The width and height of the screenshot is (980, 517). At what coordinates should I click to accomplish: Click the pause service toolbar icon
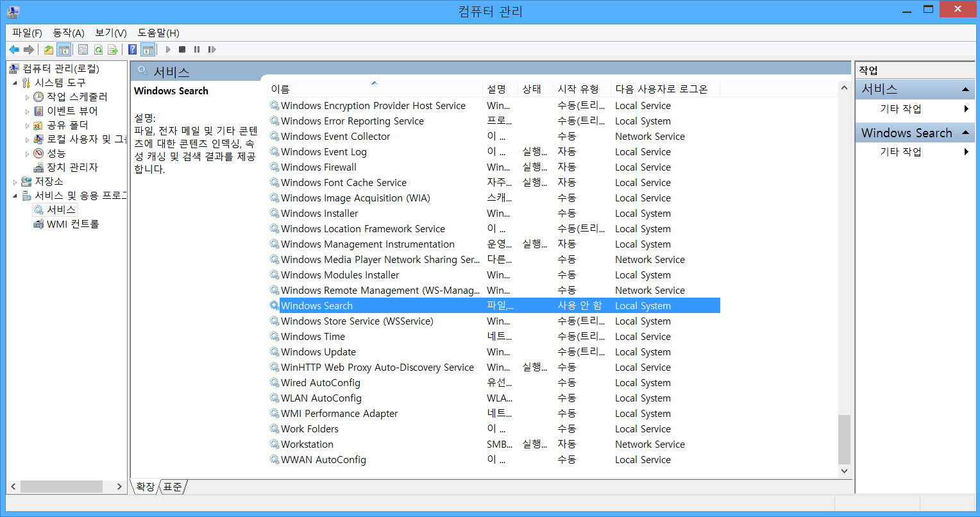pos(197,49)
